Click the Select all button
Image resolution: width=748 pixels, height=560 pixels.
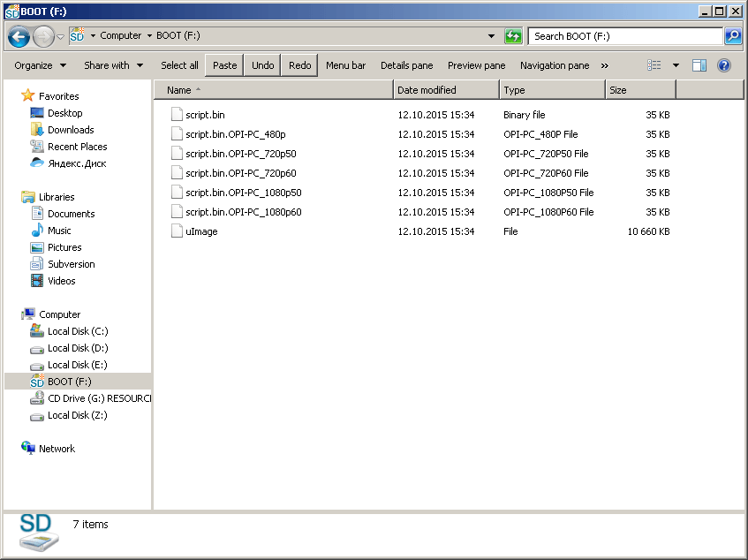tap(179, 65)
